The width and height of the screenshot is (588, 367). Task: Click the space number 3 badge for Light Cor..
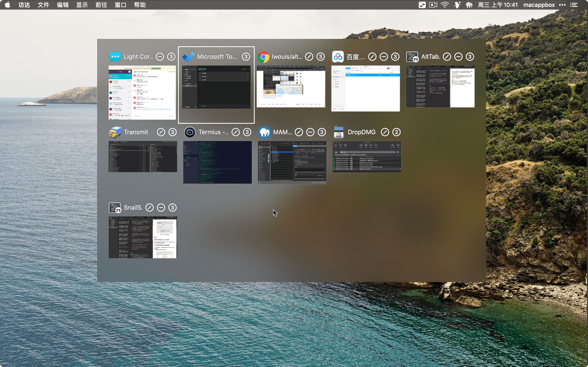(x=171, y=57)
